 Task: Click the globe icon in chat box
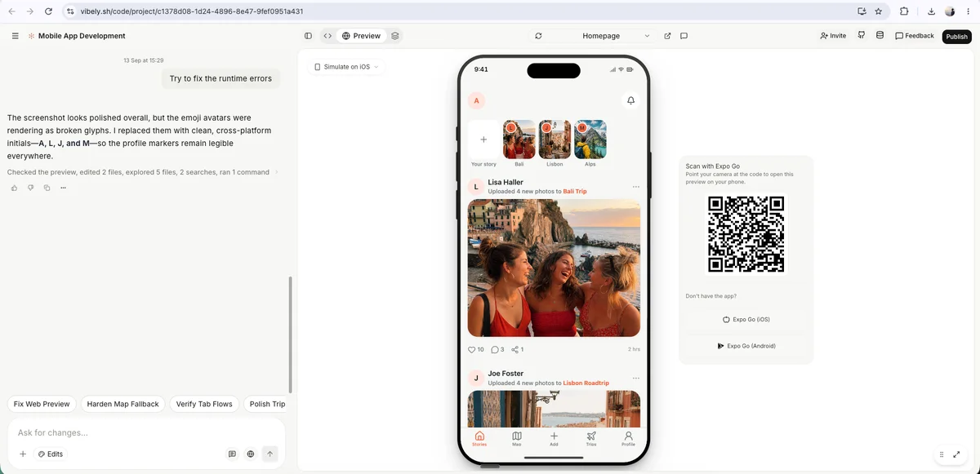pyautogui.click(x=251, y=454)
